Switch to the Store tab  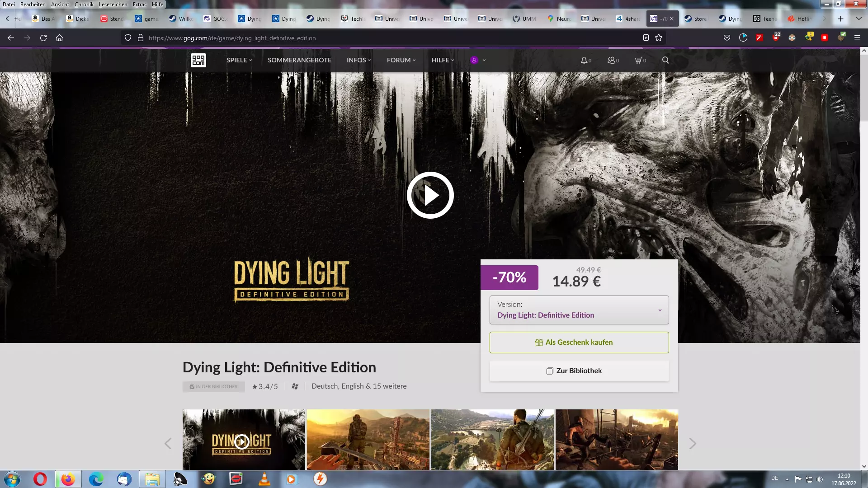(696, 19)
